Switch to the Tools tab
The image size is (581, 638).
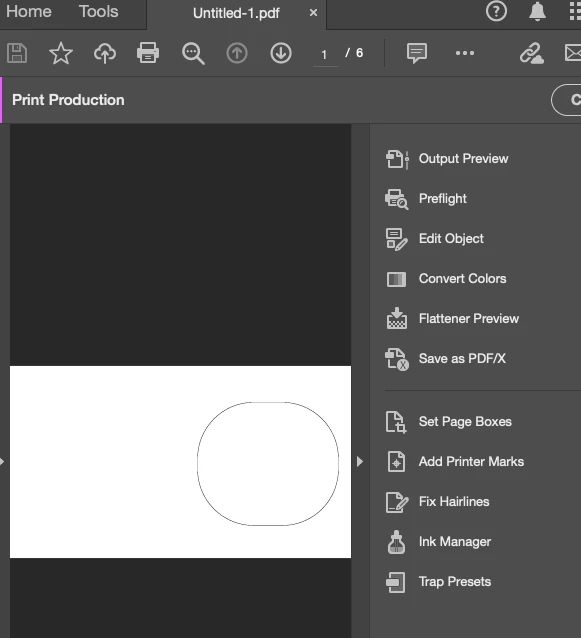click(98, 11)
